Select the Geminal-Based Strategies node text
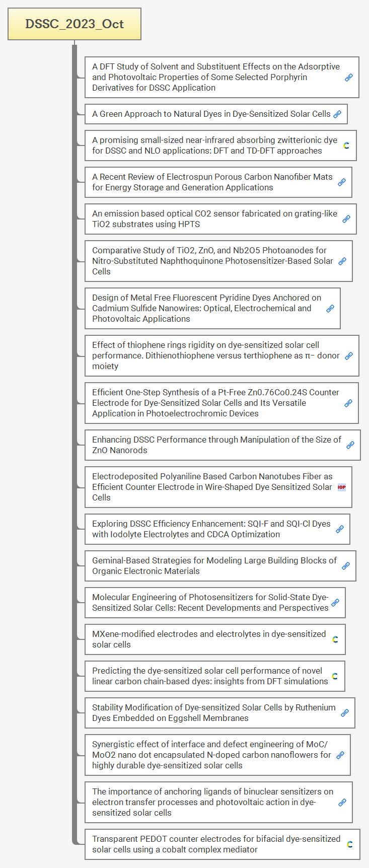Viewport: 369px width, 868px height. 214,566
